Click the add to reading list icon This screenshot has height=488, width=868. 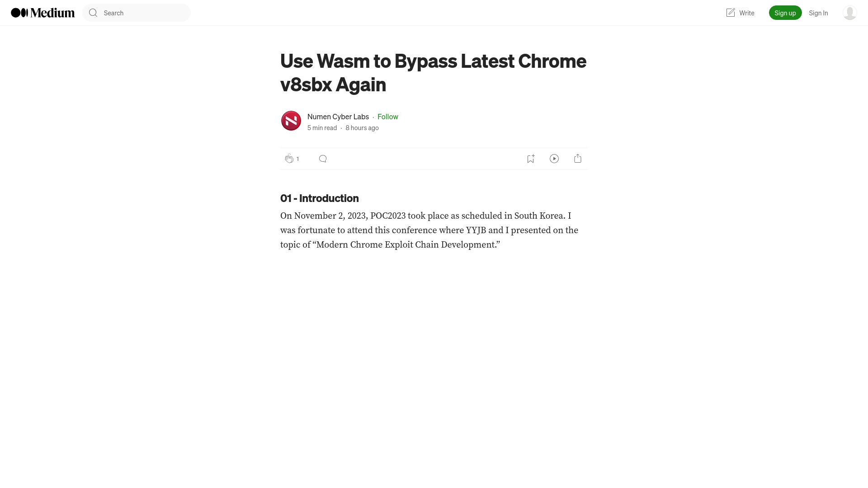coord(530,159)
